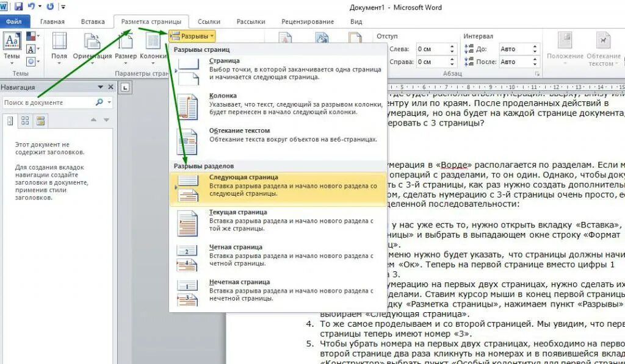Image resolution: width=625 pixels, height=364 pixels.
Task: Open the search options dropdown arrow
Action: pos(109,102)
